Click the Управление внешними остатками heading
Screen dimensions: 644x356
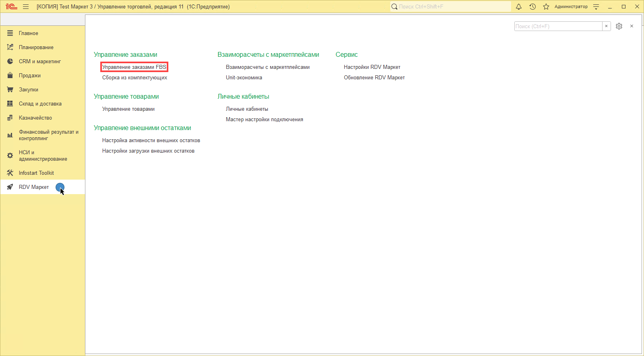click(143, 128)
